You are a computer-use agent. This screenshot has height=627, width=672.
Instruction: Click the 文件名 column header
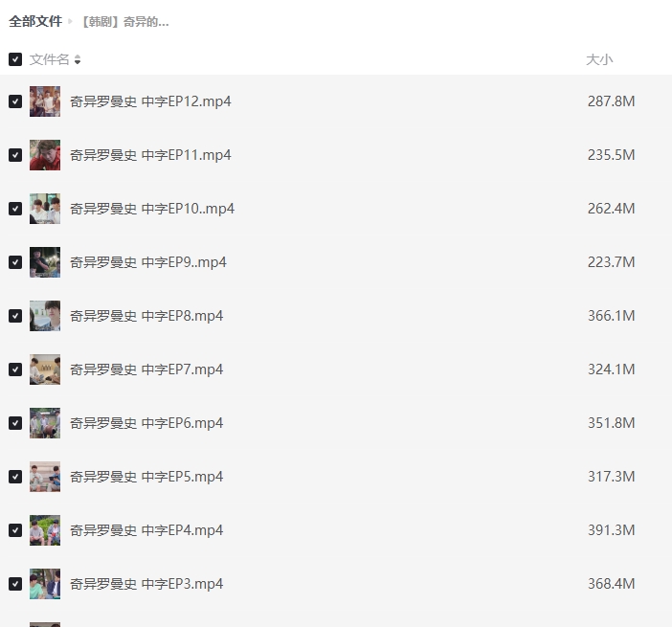49,59
